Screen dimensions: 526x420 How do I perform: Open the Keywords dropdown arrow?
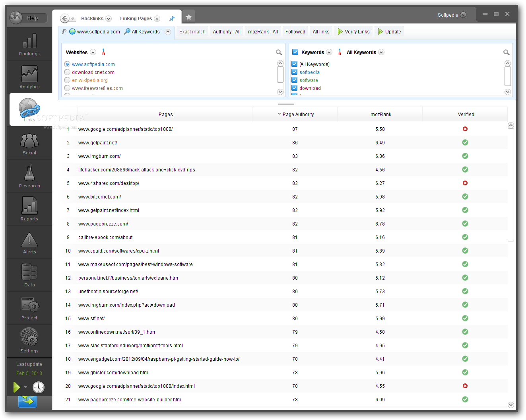point(329,52)
